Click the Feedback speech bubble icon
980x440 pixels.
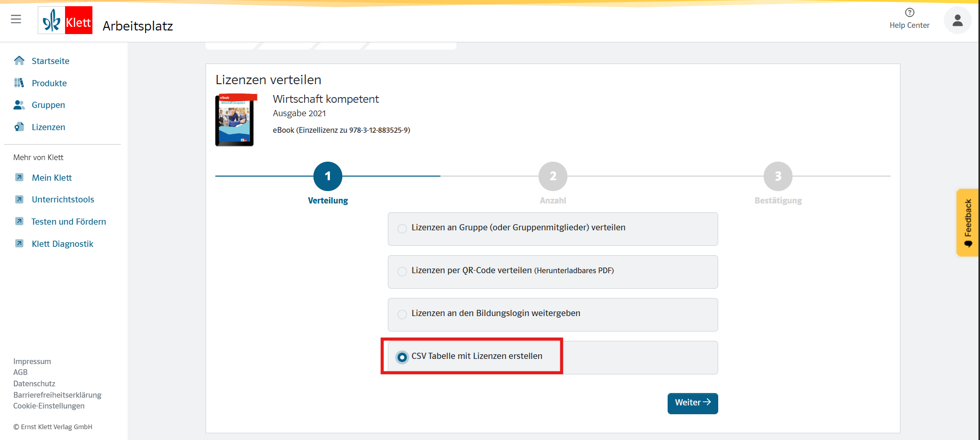coord(968,244)
